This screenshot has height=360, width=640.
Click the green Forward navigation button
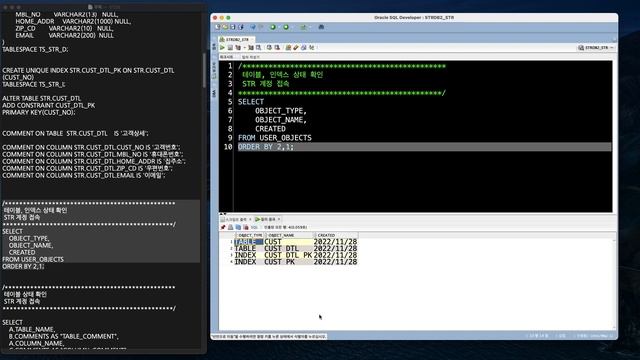(286, 27)
